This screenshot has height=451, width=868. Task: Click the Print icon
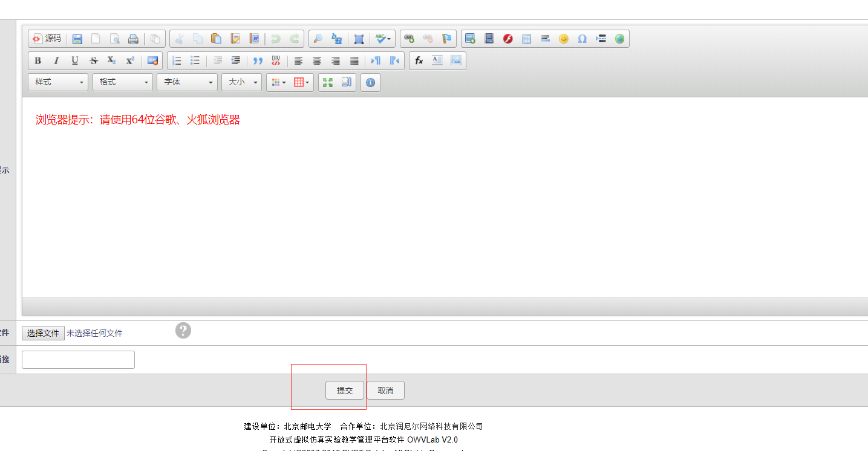(x=133, y=39)
